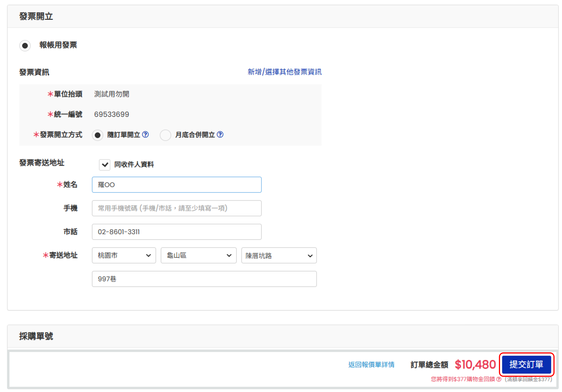Uncheck the 同收件人資料 checkbox
The image size is (562, 392).
click(x=104, y=165)
